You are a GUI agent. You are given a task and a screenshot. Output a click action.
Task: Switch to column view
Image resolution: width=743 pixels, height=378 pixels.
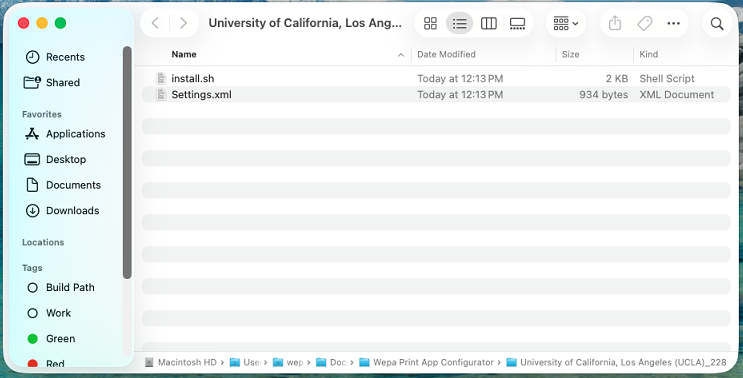pyautogui.click(x=489, y=23)
